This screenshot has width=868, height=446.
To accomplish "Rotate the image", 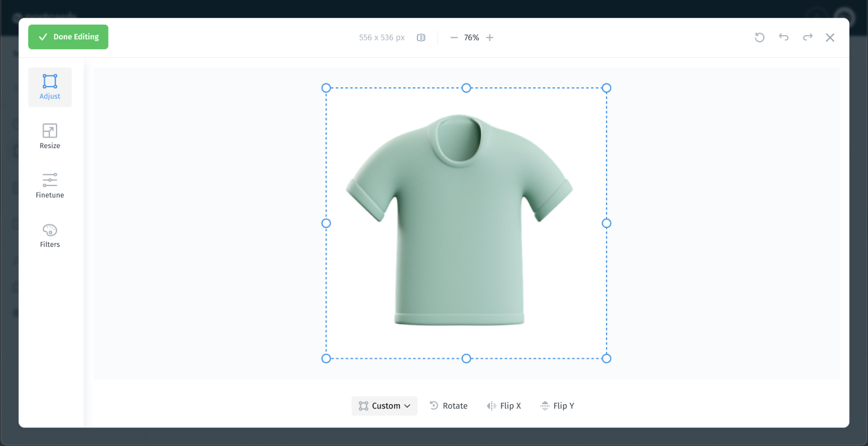I will click(x=449, y=405).
